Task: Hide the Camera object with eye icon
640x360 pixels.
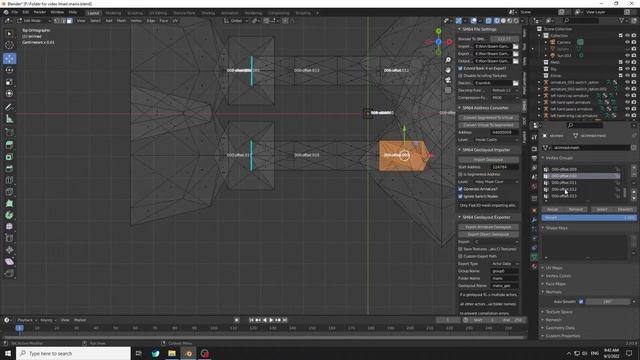Action: click(627, 42)
